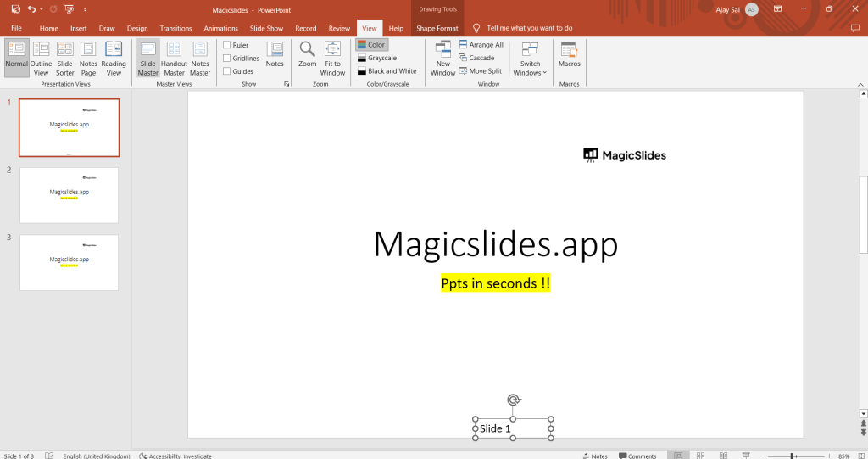Switch to the Animations tab
Screen dimensions: 868x459
coord(221,28)
